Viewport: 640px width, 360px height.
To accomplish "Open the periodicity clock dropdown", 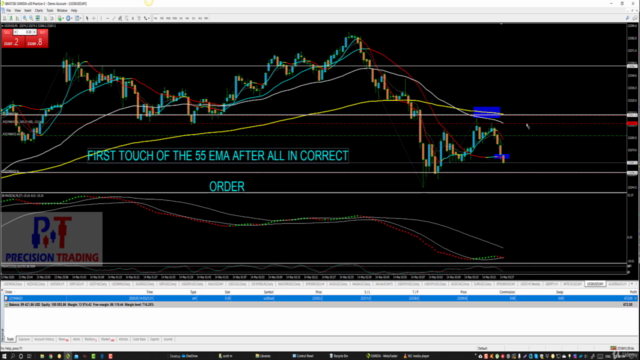I will point(69,18).
